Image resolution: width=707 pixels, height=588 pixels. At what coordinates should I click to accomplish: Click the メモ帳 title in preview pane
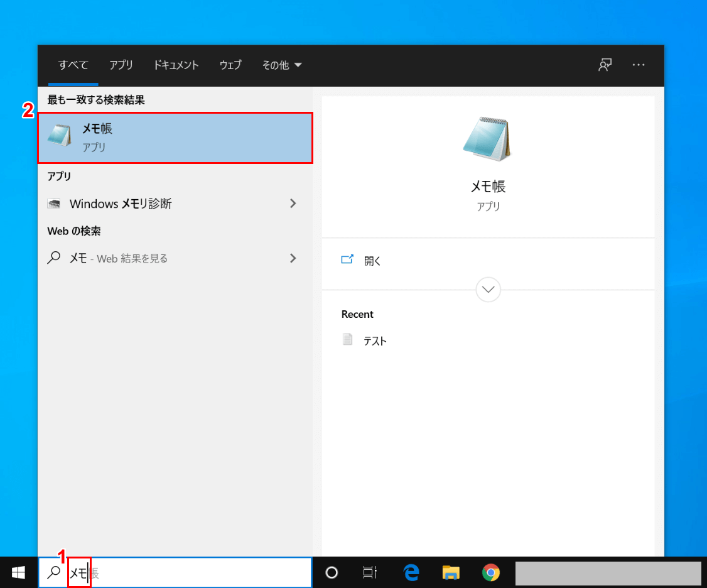tap(488, 187)
